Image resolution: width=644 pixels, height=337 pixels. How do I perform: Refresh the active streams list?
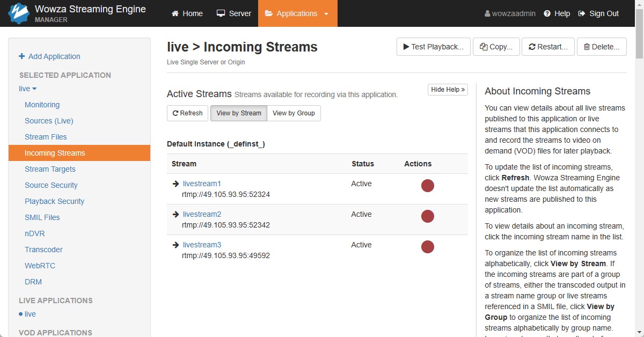187,113
